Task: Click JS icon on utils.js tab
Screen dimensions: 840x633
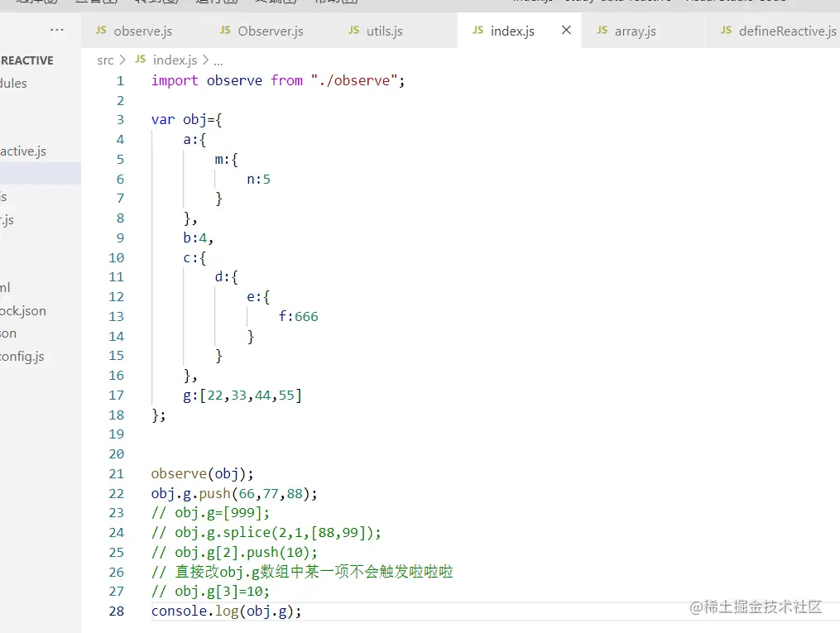Action: tap(353, 31)
